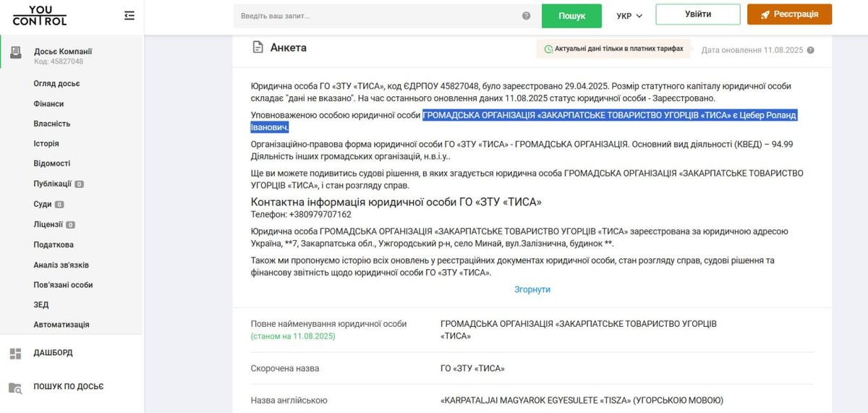868x413 pixels.
Task: Open the Податкова sidebar section
Action: coord(54,245)
